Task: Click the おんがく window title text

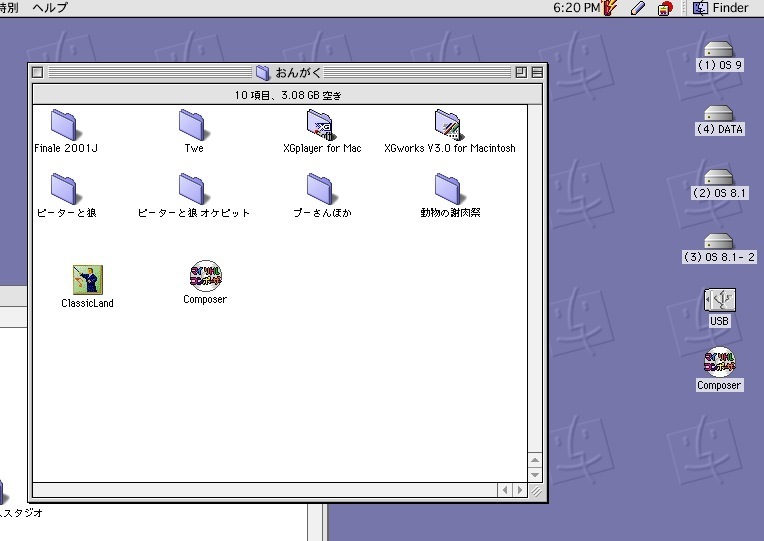Action: click(x=298, y=73)
